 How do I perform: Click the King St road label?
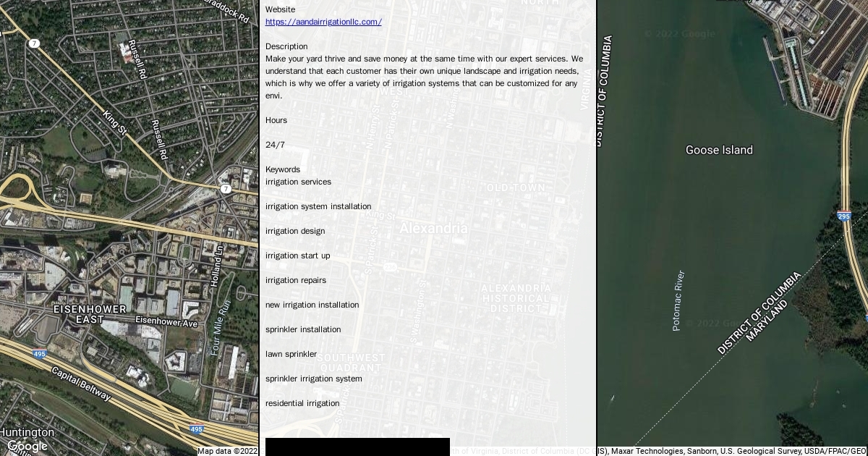point(114,123)
